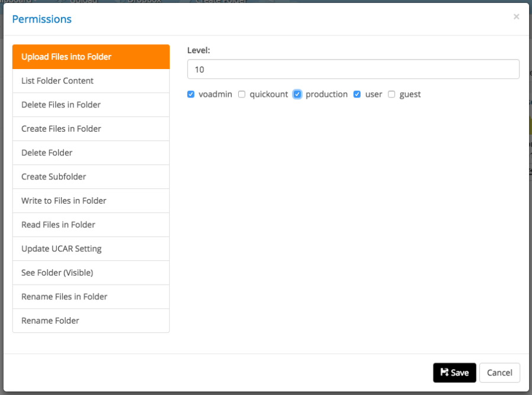Uncheck the production checkbox
This screenshot has width=532, height=395.
297,94
